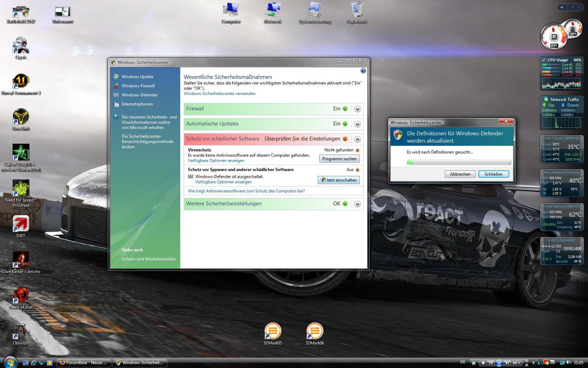Expand the Automatische Updates section
Image resolution: width=588 pixels, height=368 pixels.
coord(357,124)
